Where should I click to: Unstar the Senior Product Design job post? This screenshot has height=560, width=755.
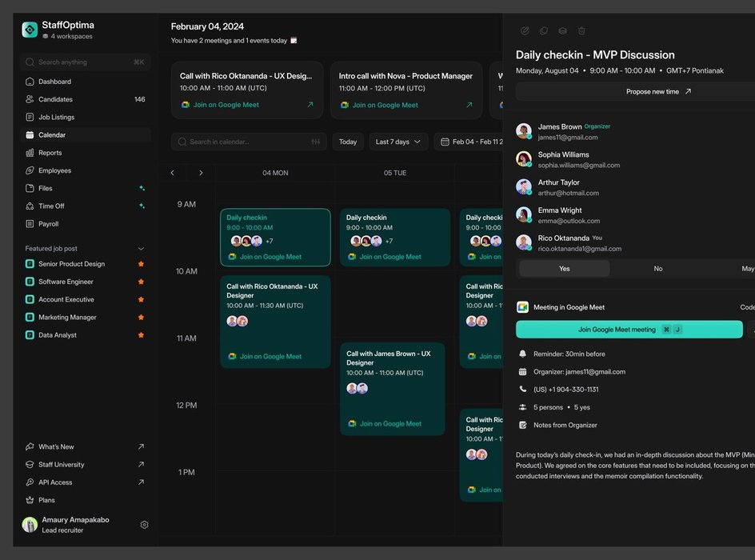pyautogui.click(x=141, y=264)
